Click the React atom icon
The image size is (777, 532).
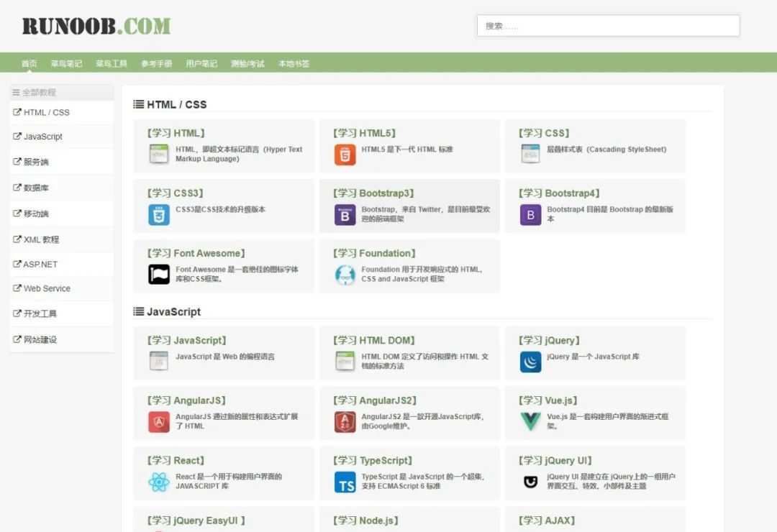(159, 482)
